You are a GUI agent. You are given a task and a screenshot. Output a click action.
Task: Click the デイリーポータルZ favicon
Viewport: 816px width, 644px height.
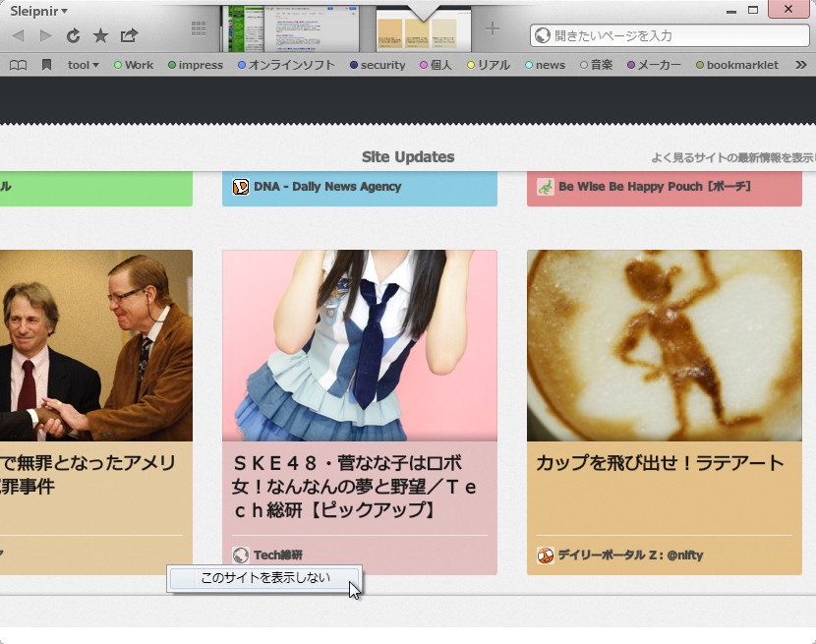click(x=544, y=555)
